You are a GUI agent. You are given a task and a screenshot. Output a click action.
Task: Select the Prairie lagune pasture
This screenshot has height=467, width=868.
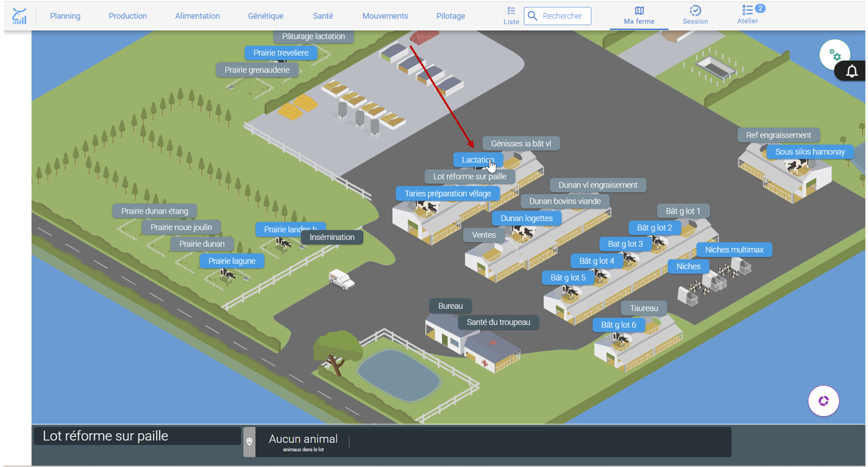coord(232,261)
